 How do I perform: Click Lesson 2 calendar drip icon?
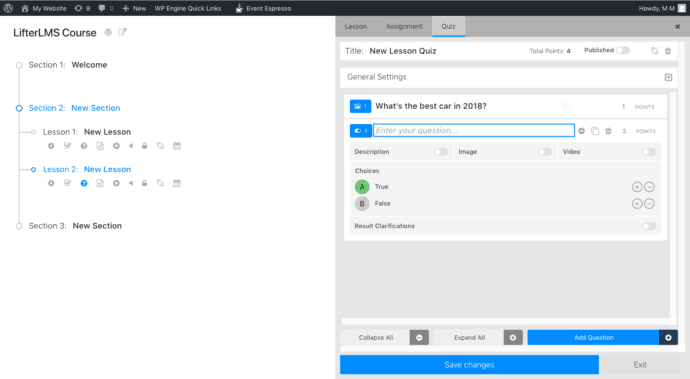[x=177, y=183]
